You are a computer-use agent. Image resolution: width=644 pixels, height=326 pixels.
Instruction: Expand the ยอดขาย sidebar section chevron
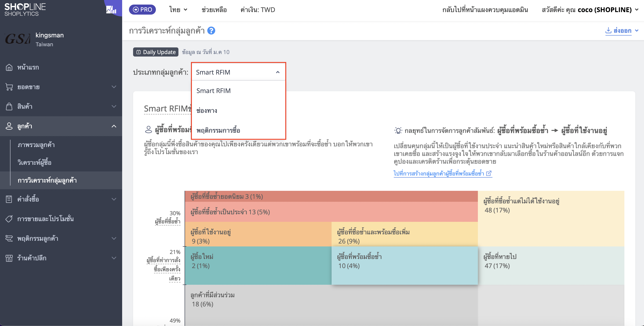click(x=114, y=87)
